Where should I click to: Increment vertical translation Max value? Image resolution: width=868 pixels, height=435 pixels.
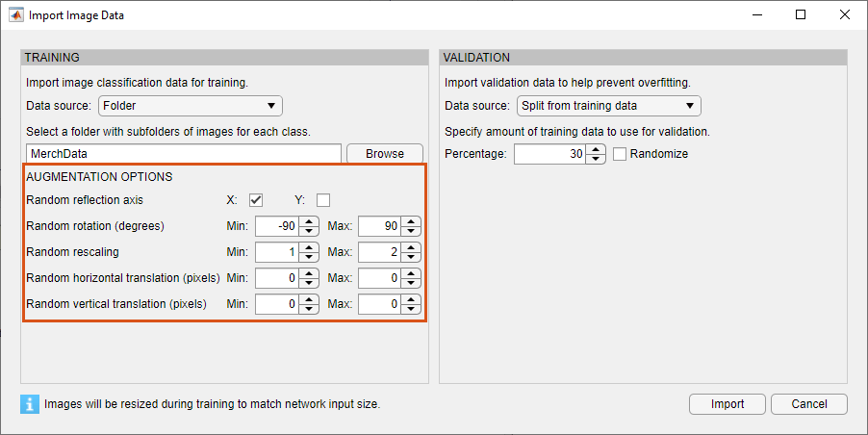(411, 299)
